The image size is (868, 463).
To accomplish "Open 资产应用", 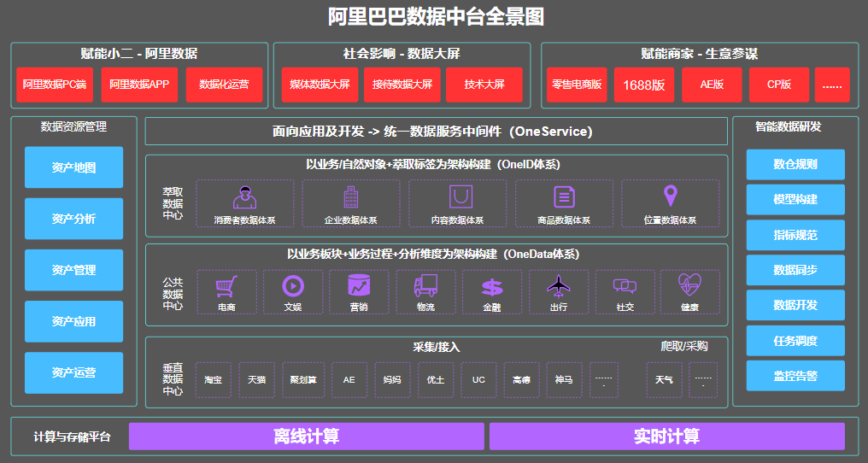I will click(74, 322).
